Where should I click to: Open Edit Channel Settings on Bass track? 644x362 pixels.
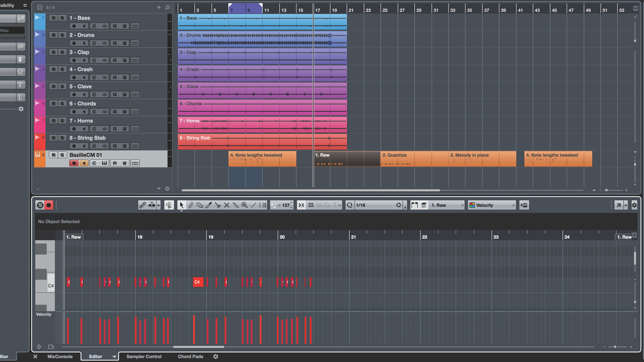(x=94, y=26)
